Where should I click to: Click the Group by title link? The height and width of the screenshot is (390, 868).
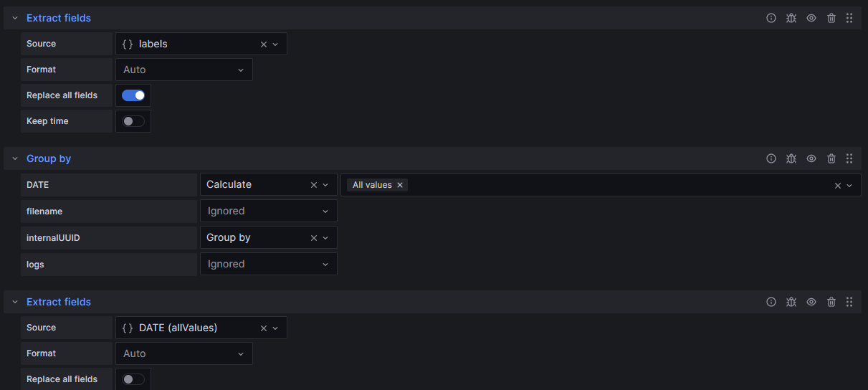point(49,158)
